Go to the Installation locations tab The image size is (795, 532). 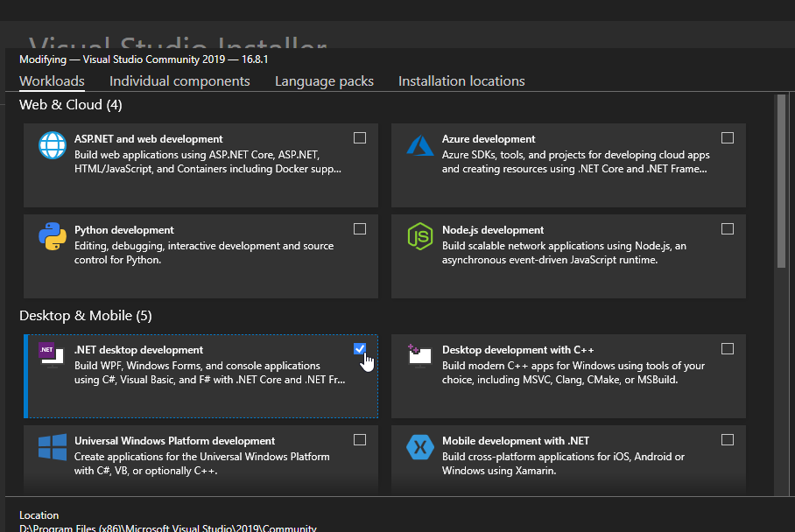tap(461, 81)
